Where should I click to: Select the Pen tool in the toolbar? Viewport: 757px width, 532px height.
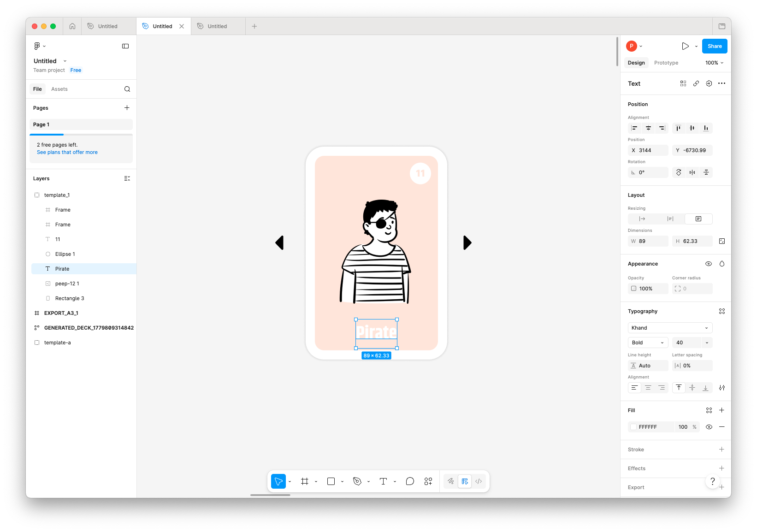[357, 481]
